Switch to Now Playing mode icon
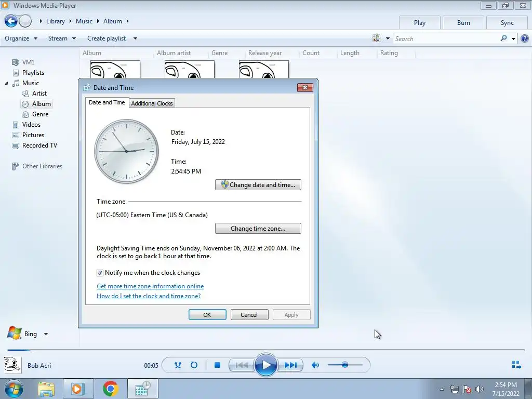Viewport: 532px width, 399px height. [x=516, y=365]
